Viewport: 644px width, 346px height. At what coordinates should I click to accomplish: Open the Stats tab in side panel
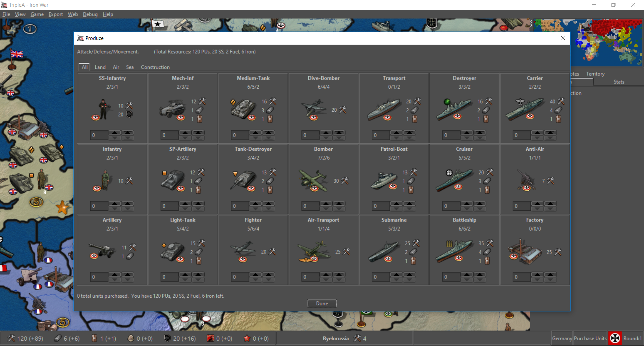(x=619, y=82)
